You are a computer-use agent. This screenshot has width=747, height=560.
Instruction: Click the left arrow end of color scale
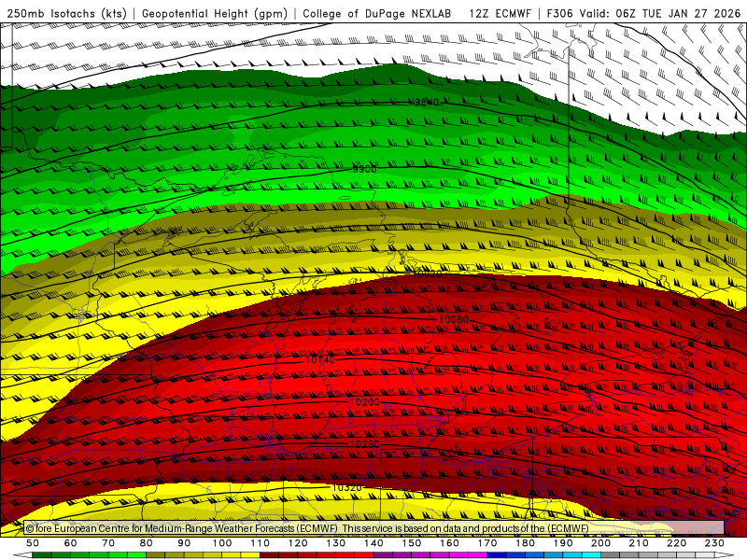point(22,555)
